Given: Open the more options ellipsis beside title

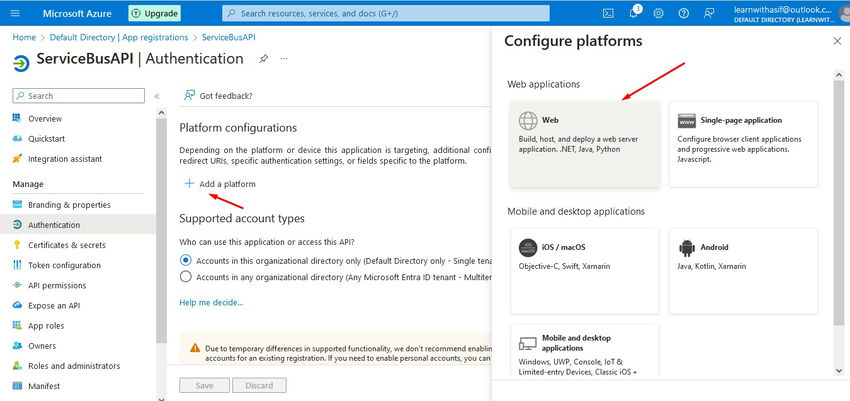Looking at the screenshot, I should click(x=285, y=59).
